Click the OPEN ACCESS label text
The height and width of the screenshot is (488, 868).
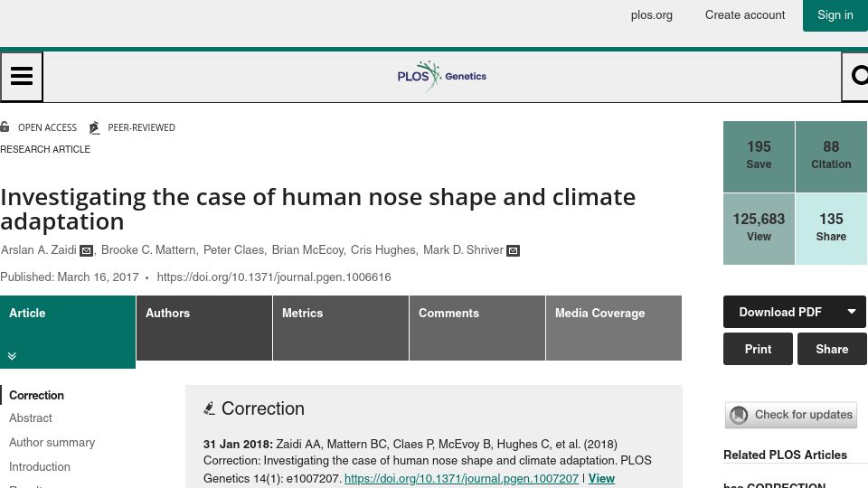tap(48, 127)
